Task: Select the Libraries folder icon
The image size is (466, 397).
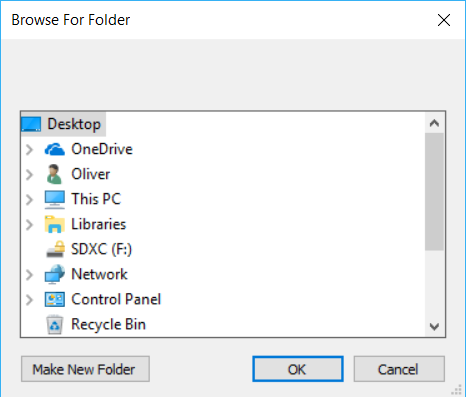Action: pyautogui.click(x=55, y=224)
